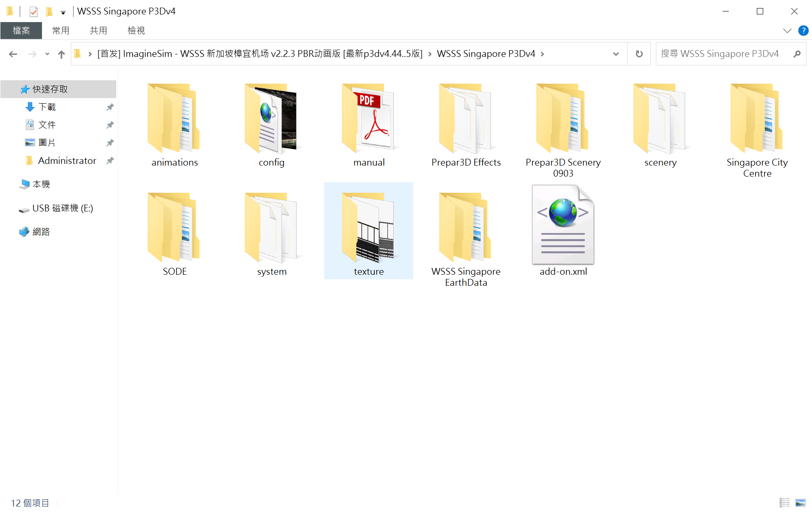
Task: Open Explorer help question mark
Action: [x=803, y=31]
